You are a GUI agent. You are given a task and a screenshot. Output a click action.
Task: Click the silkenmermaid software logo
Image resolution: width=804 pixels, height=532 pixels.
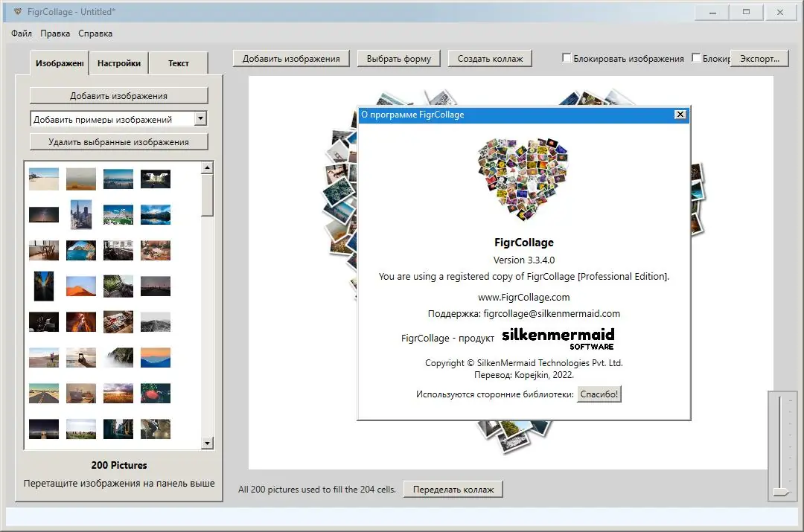point(558,339)
